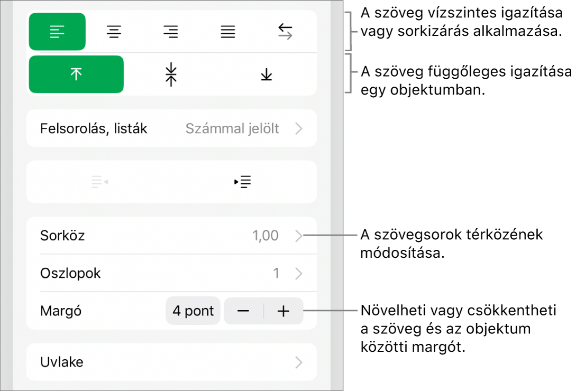Viewport: 576px width, 392px height.
Task: Open the Sorköz line spacing row
Action: pyautogui.click(x=171, y=235)
